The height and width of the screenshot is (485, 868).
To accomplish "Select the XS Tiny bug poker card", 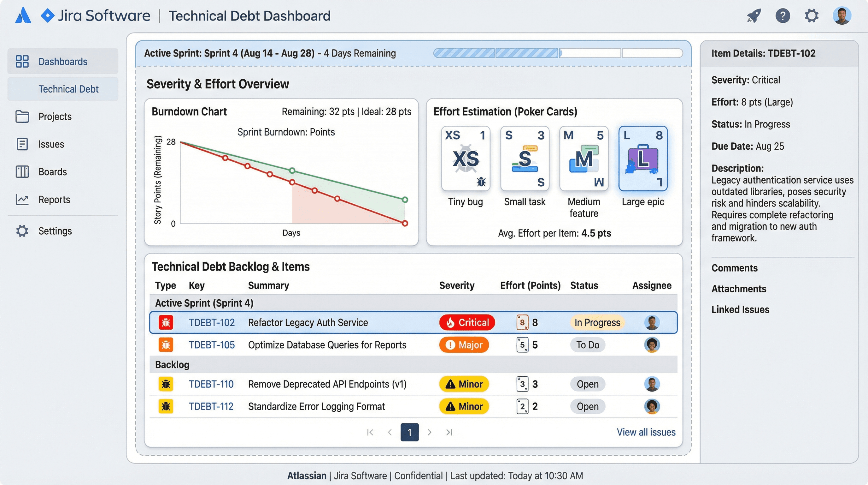I will tap(466, 159).
